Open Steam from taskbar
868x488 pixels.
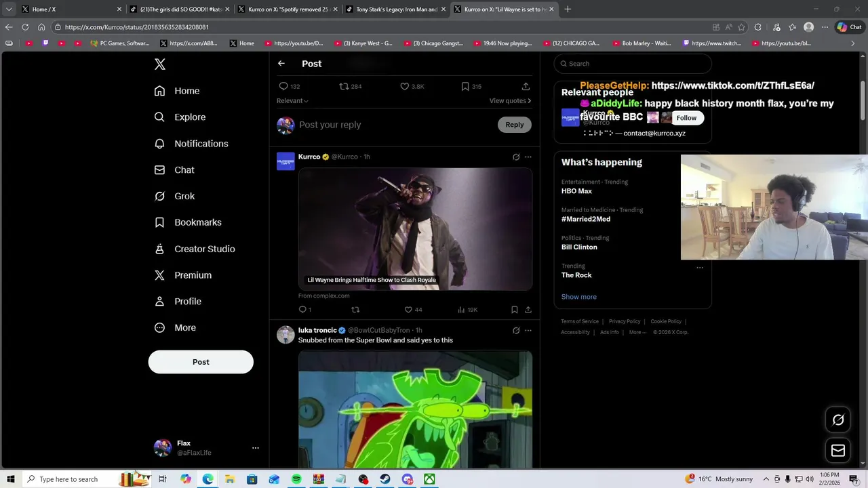[384, 479]
